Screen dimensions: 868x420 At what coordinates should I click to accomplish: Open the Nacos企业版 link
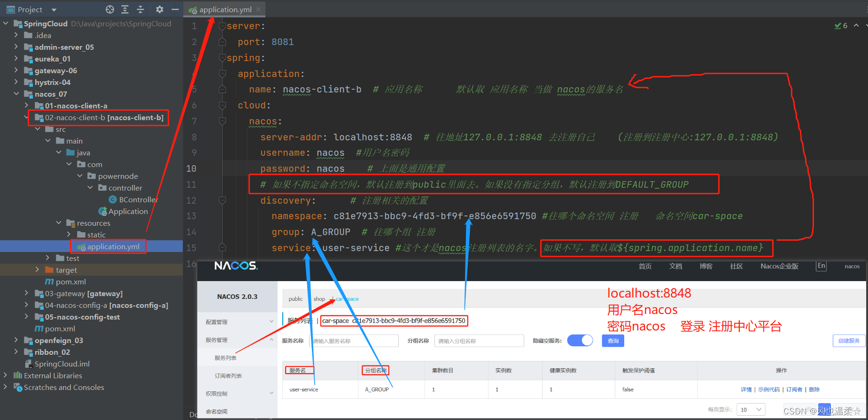tap(779, 266)
